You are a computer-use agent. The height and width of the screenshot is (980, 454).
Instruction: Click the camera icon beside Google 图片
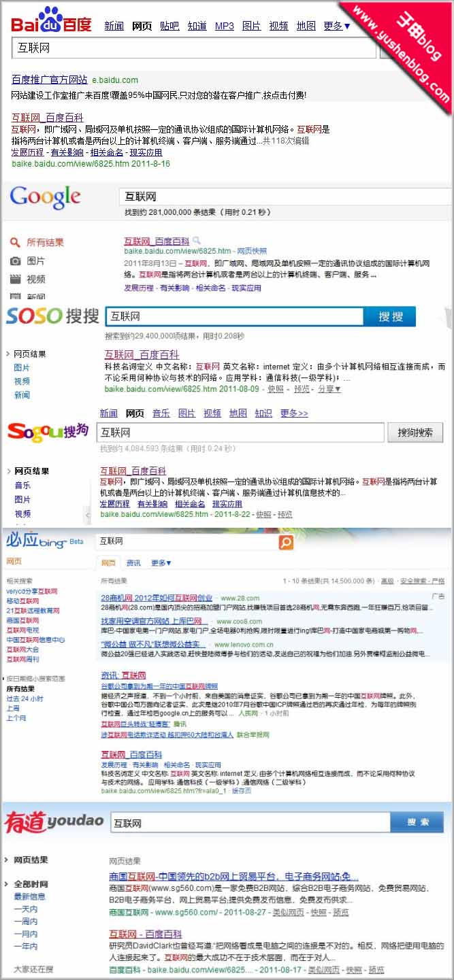15,261
